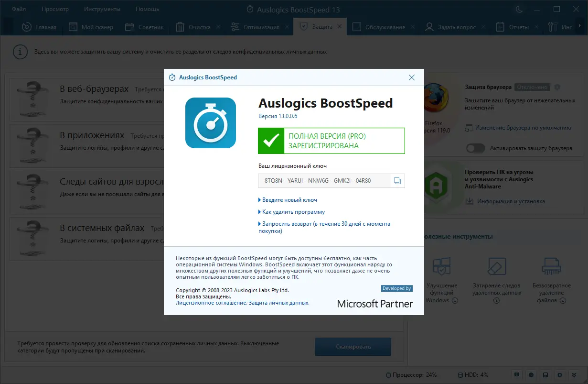588x384 pixels.
Task: Click the 'Защита браузера' heading text
Action: point(488,87)
